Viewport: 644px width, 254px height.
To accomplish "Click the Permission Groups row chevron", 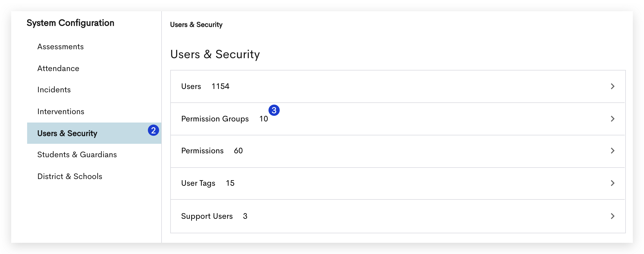I will pos(612,119).
